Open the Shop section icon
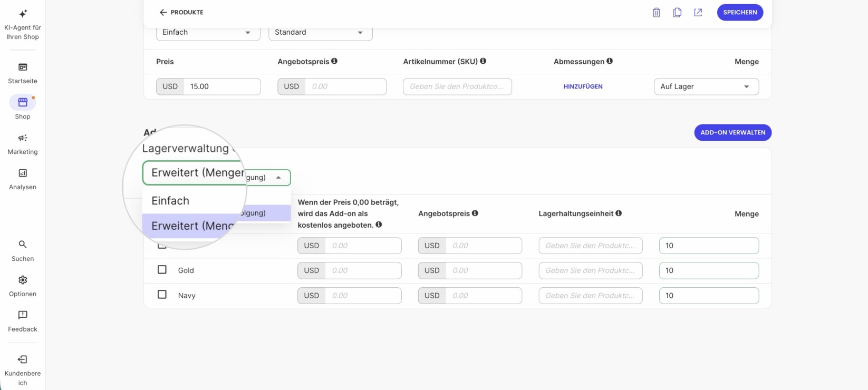 pos(23,102)
